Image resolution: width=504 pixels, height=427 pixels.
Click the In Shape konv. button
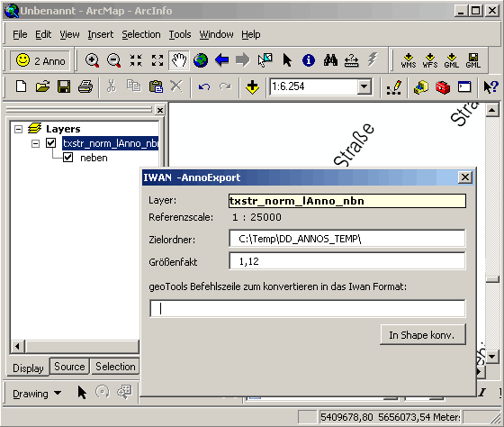pos(422,335)
